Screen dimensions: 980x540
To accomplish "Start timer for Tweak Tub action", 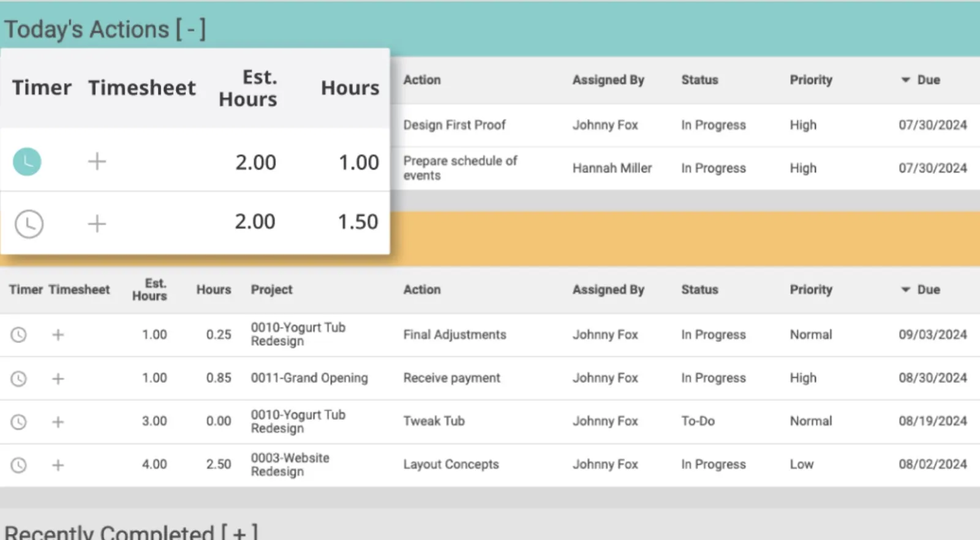I will coord(19,422).
